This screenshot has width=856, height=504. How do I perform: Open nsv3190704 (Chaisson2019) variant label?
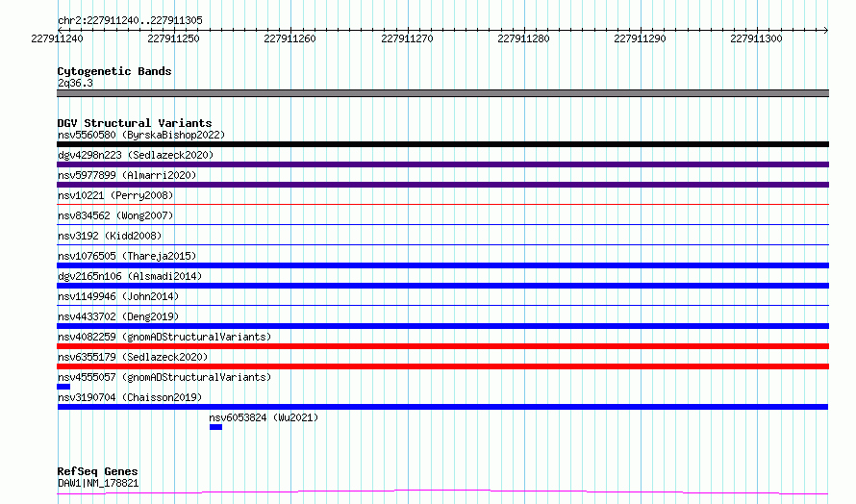(x=130, y=397)
